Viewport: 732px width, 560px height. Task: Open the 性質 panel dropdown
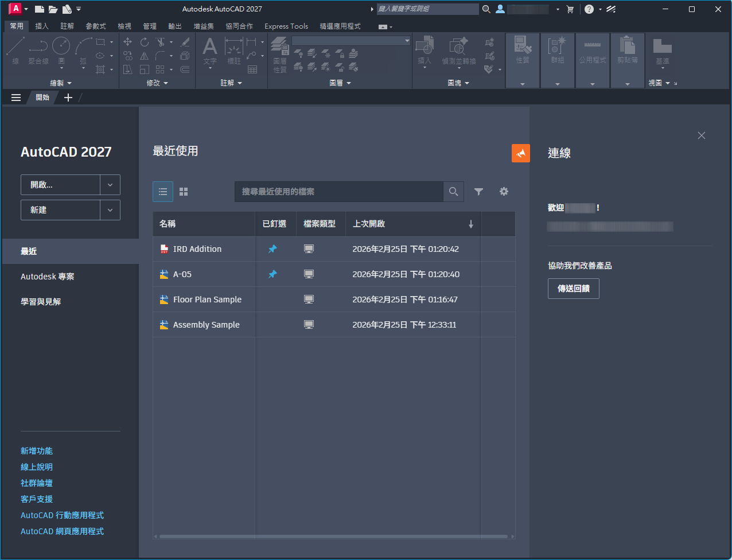(523, 84)
